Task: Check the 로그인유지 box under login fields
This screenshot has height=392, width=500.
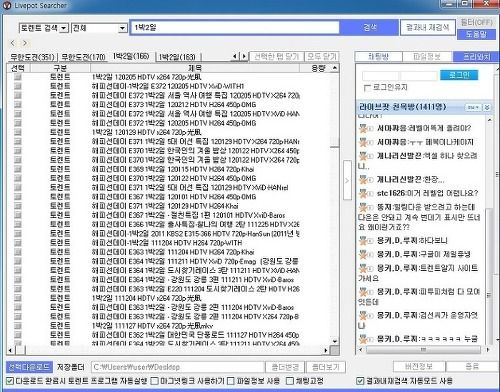Action: [x=367, y=88]
